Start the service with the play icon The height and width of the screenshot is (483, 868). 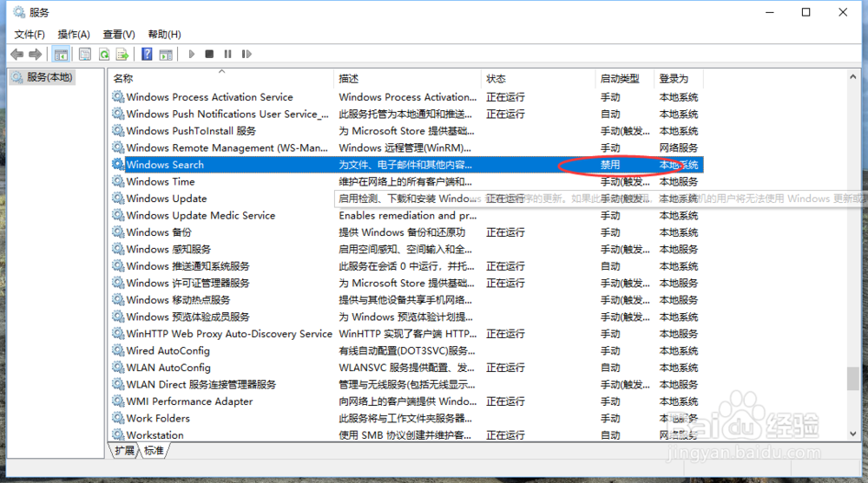coord(192,55)
